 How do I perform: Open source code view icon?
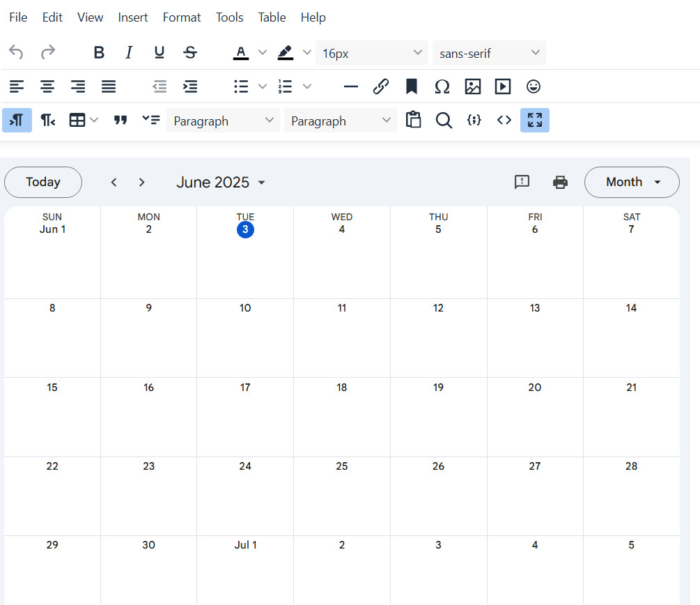504,121
